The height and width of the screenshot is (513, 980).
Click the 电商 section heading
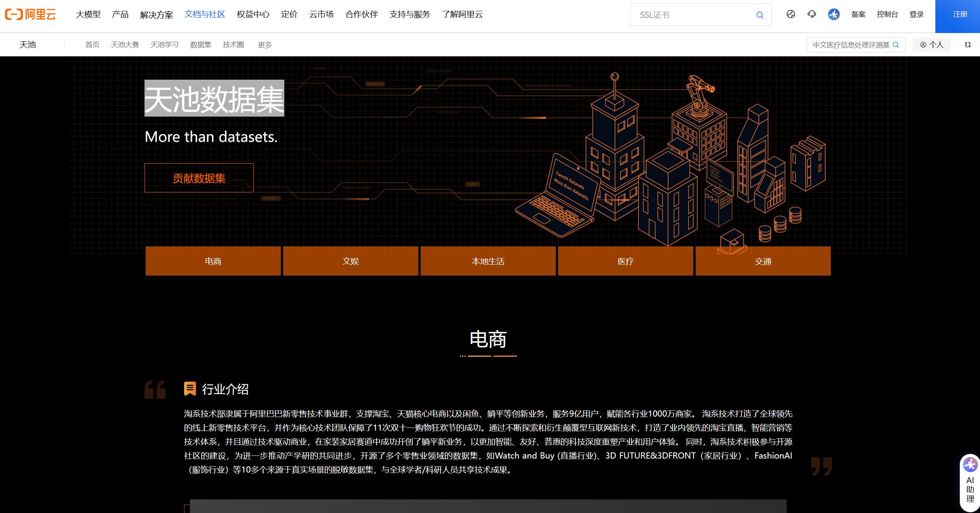488,339
